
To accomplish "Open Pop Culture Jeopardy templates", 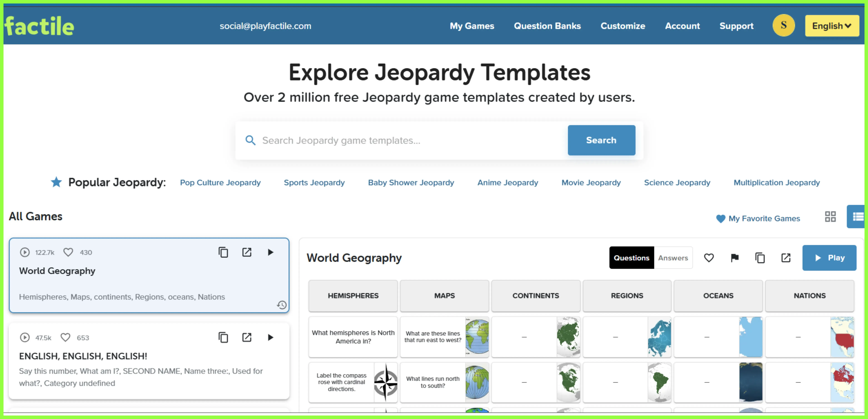I will [220, 183].
